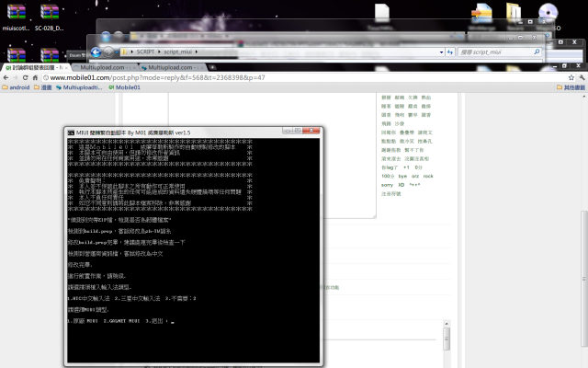Click the scroll-up arrow of inner page box
The width and height of the screenshot is (588, 368).
[447, 324]
